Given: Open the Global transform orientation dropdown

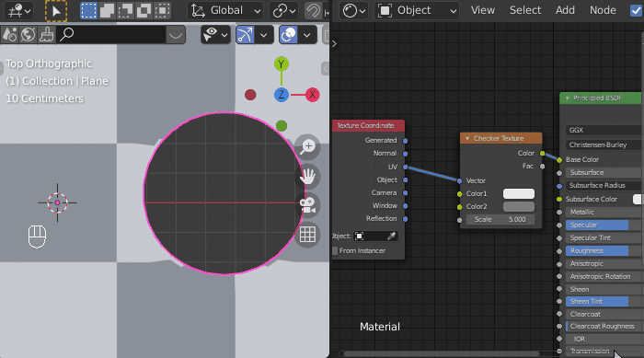Looking at the screenshot, I should [225, 11].
